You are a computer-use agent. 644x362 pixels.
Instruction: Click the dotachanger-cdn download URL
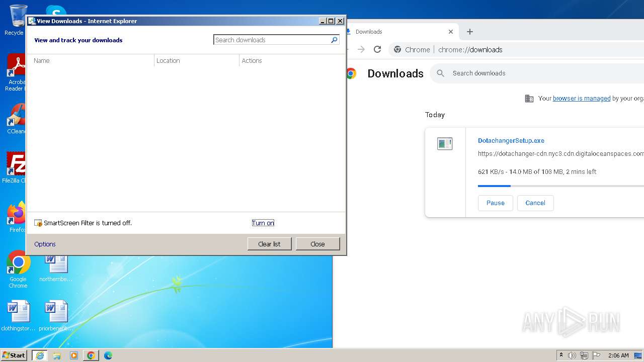(560, 154)
